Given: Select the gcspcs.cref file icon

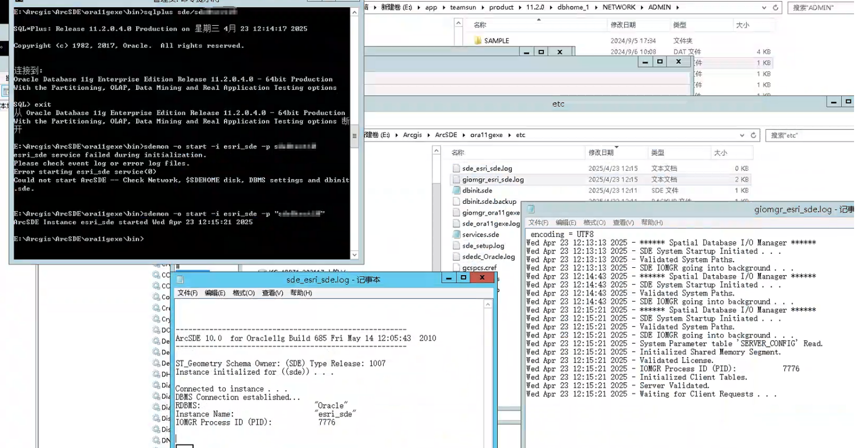Looking at the screenshot, I should pyautogui.click(x=456, y=267).
